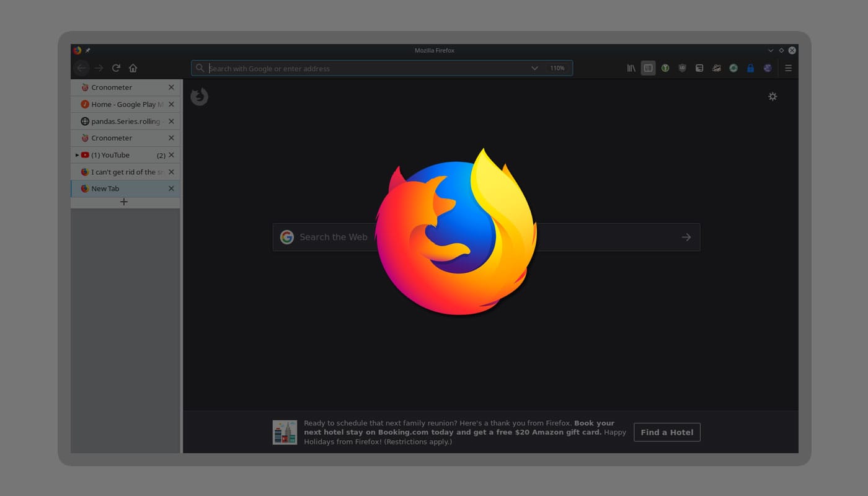Viewport: 868px width, 496px height.
Task: Show address bar history dropdown arrow
Action: (x=534, y=68)
